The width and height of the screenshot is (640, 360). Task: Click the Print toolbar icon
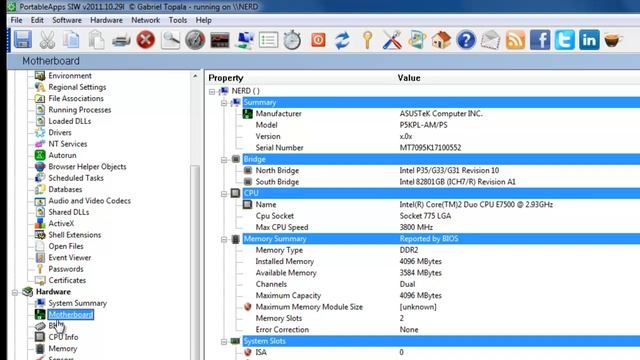[x=121, y=40]
